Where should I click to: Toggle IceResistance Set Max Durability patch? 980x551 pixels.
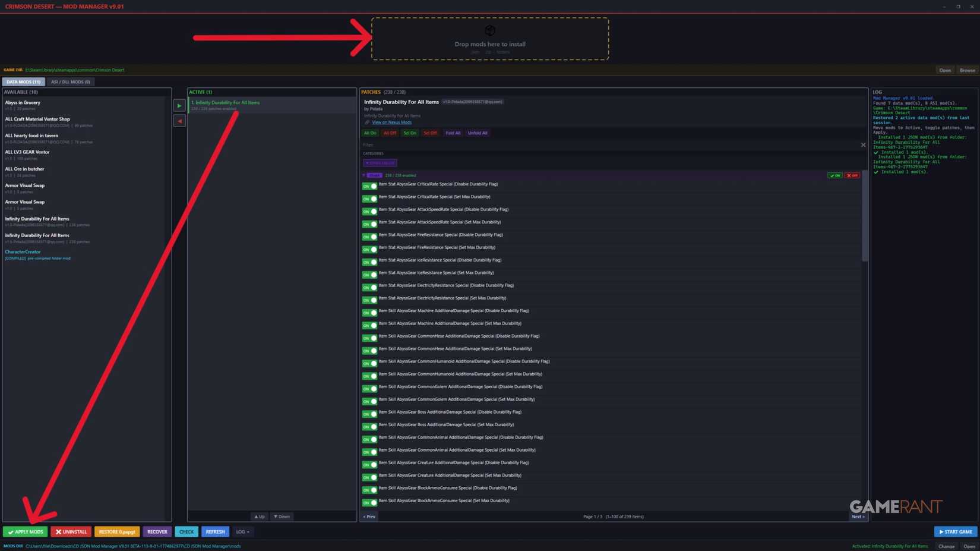tap(369, 275)
